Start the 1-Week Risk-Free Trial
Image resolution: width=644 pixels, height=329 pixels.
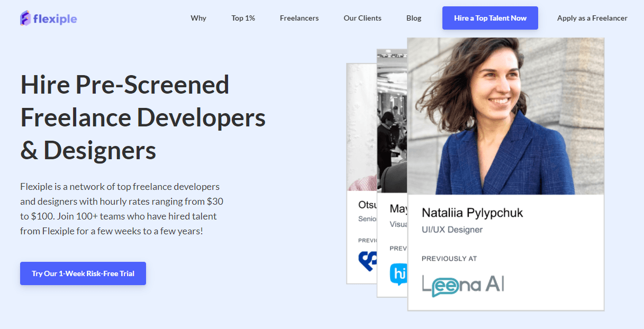[x=83, y=273]
